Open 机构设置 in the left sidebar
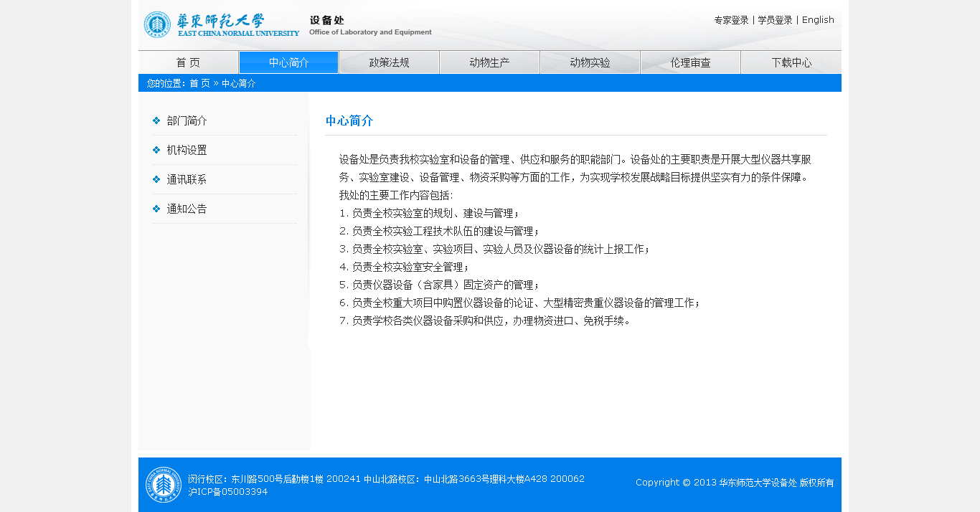This screenshot has height=512, width=980. point(187,150)
